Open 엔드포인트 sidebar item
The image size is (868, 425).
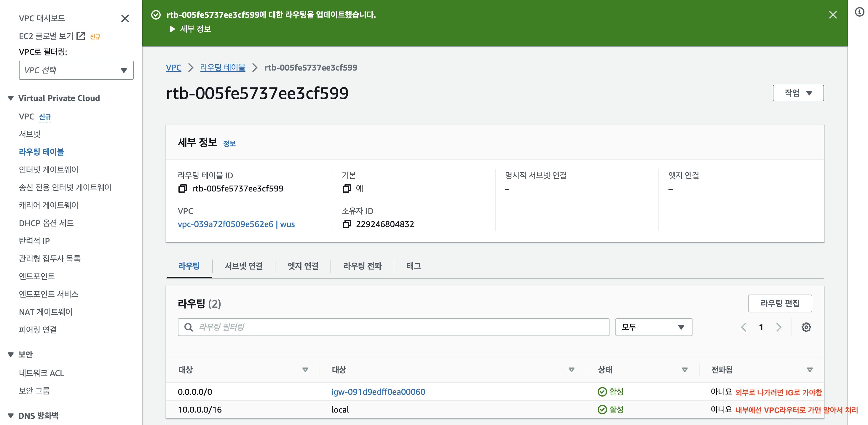click(x=37, y=276)
